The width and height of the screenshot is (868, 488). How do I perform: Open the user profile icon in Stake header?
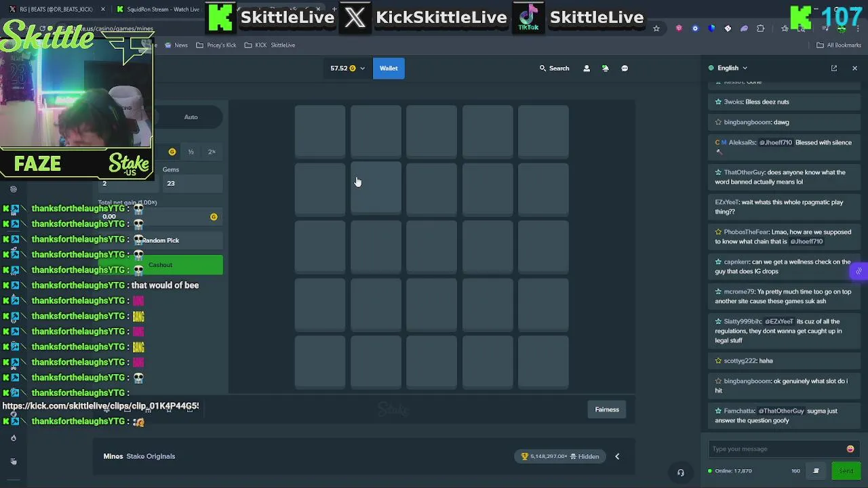point(587,68)
